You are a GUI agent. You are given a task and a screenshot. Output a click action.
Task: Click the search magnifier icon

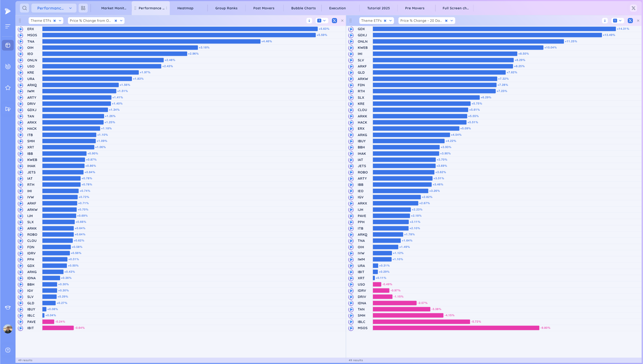point(24,8)
